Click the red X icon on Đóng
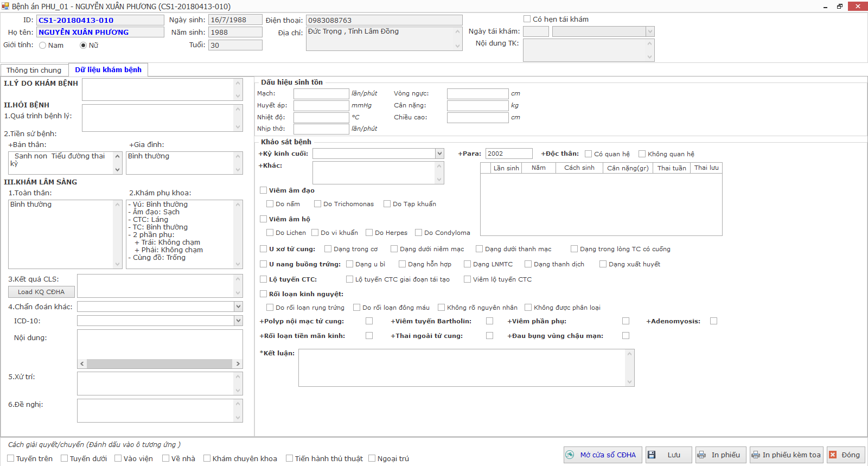This screenshot has width=868, height=466. (x=833, y=455)
